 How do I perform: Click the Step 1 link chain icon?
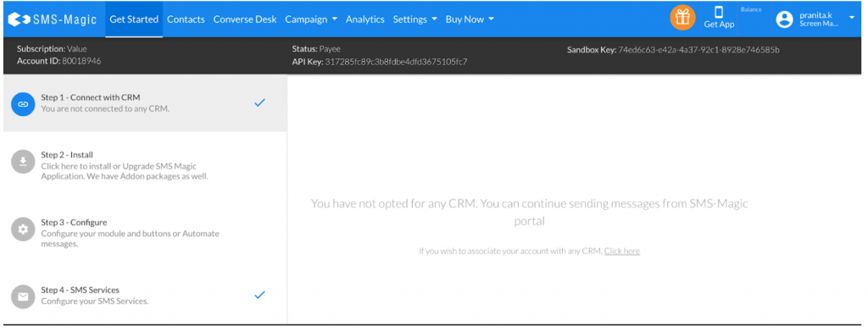(x=23, y=103)
